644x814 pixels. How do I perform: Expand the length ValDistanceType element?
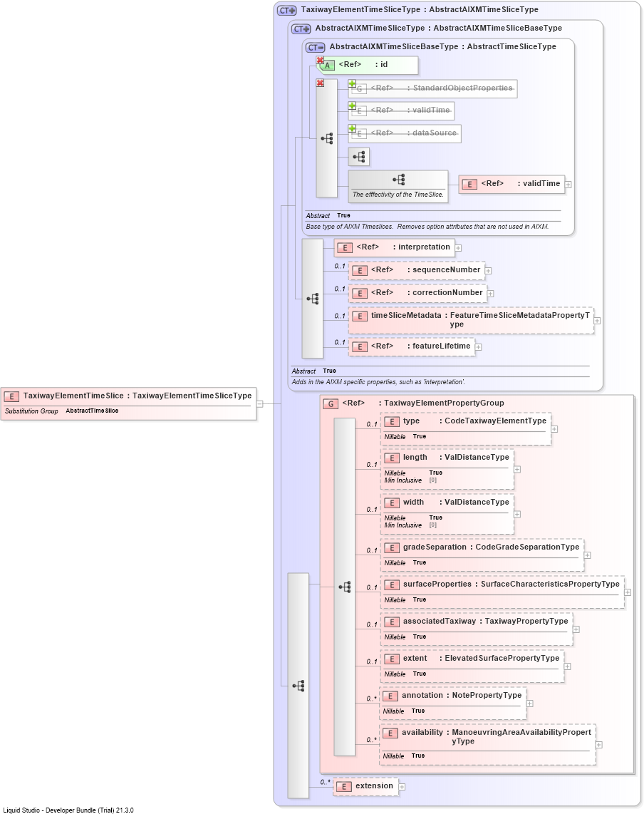517,469
